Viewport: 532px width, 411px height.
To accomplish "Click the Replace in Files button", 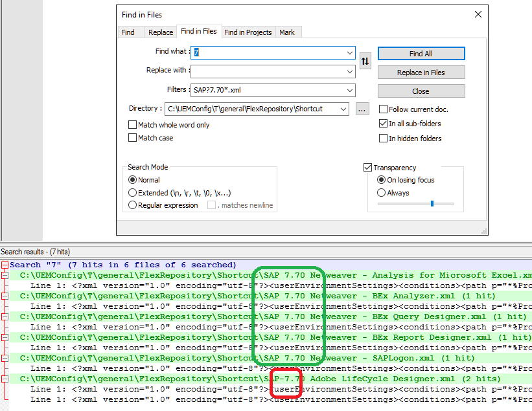I will coord(421,72).
